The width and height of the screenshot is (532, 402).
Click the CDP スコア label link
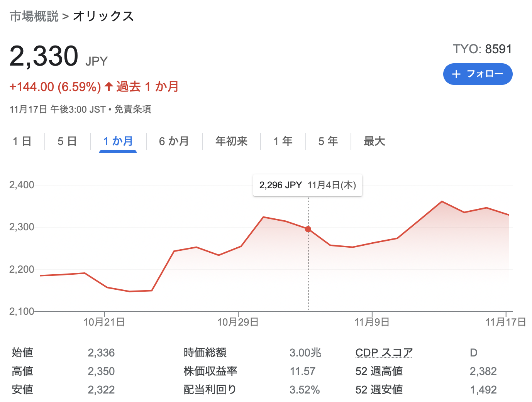(x=384, y=353)
